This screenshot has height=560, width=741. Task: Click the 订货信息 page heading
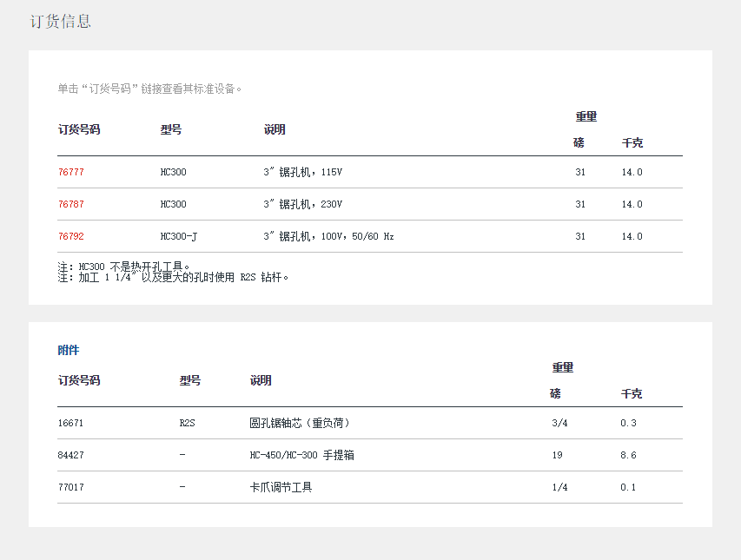click(61, 22)
